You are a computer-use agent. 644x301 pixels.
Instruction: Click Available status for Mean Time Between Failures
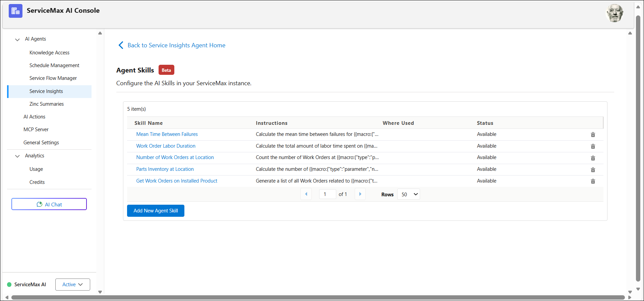(486, 134)
